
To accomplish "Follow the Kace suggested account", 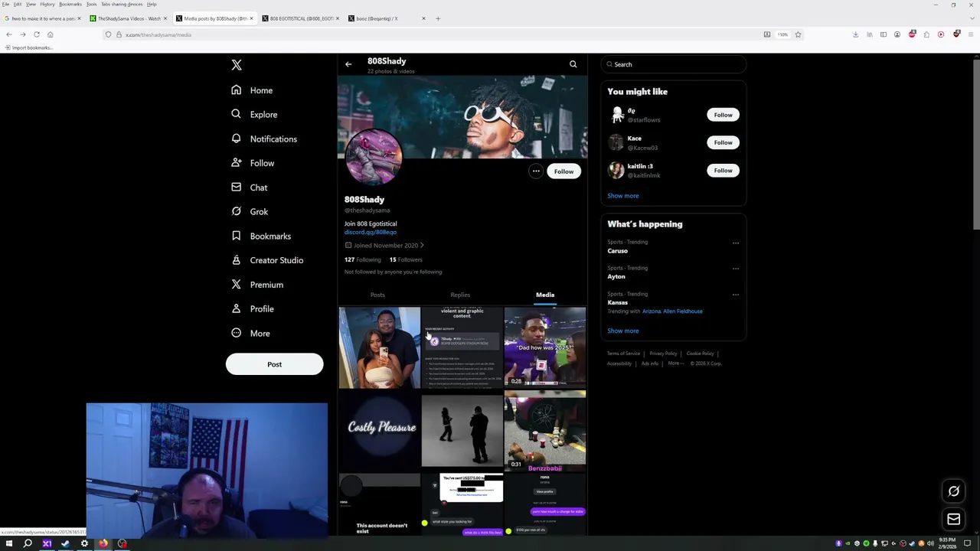I will 723,142.
